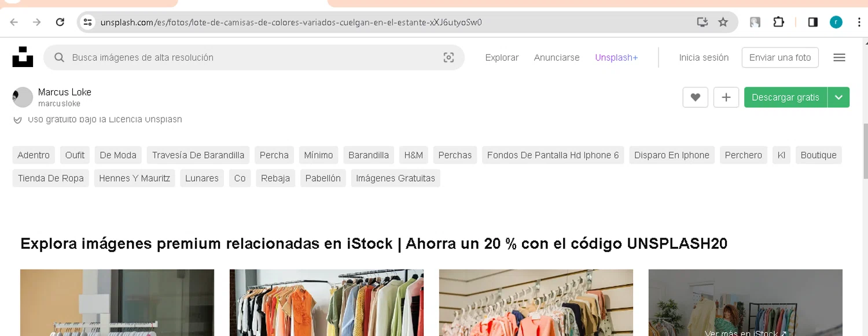Select the Hennes Y Mauritz tag

135,178
